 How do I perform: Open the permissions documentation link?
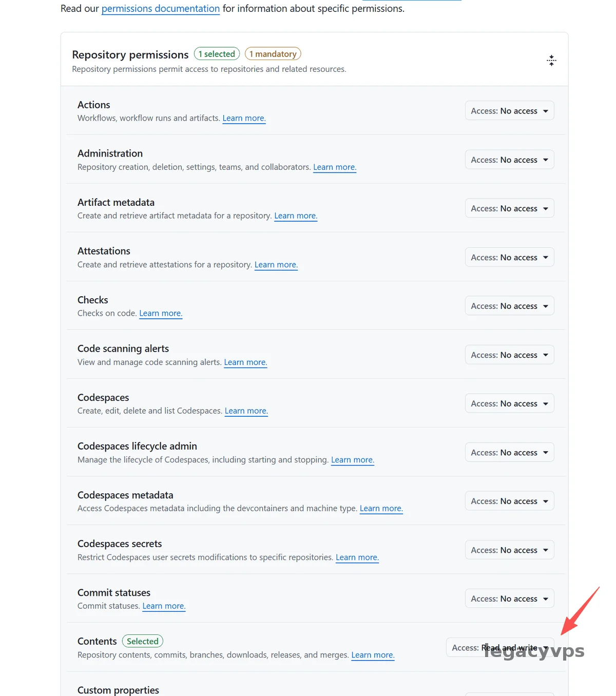coord(160,9)
